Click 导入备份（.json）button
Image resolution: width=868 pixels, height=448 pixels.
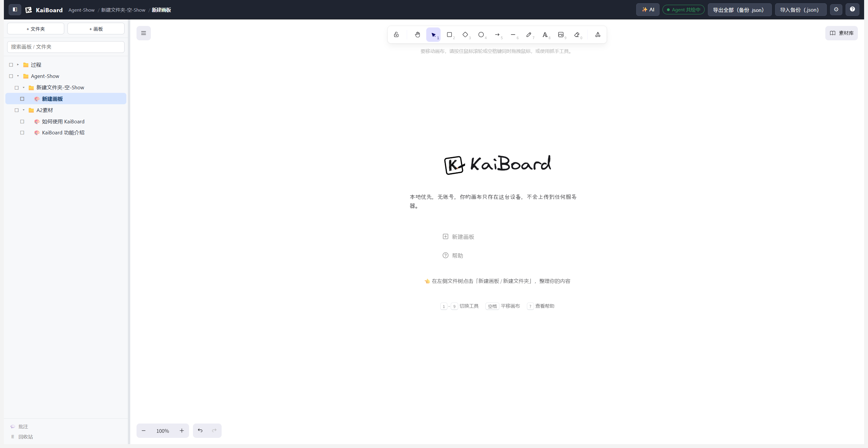[x=800, y=10]
